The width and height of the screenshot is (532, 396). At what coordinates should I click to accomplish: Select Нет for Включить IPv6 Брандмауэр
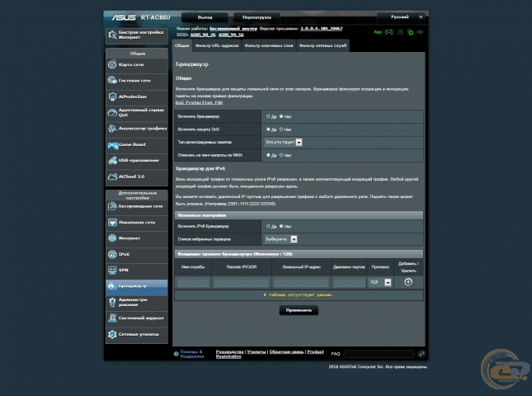click(281, 226)
